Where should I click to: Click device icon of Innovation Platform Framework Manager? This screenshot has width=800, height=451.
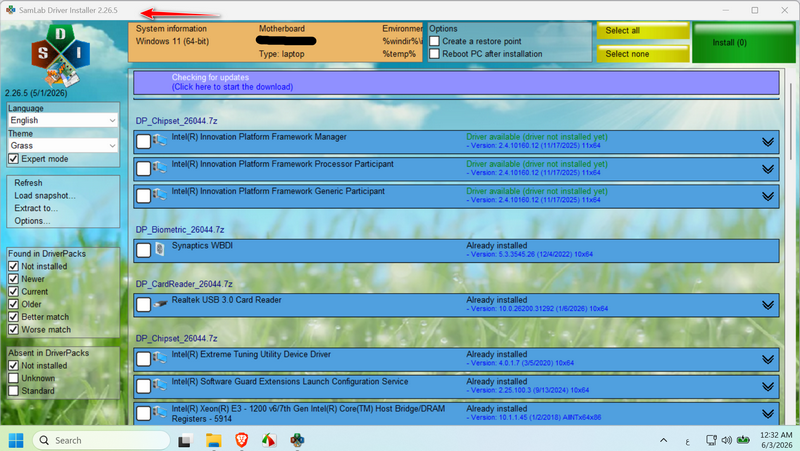pos(160,139)
